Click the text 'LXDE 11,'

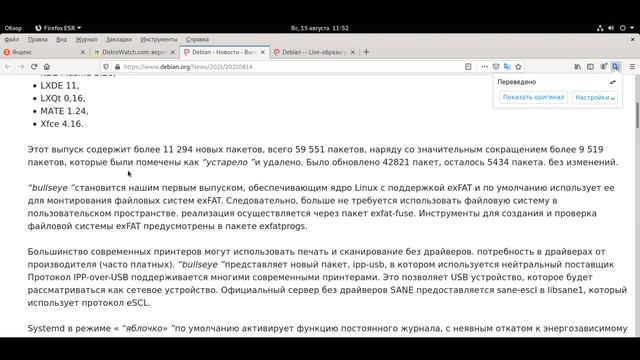(60, 86)
